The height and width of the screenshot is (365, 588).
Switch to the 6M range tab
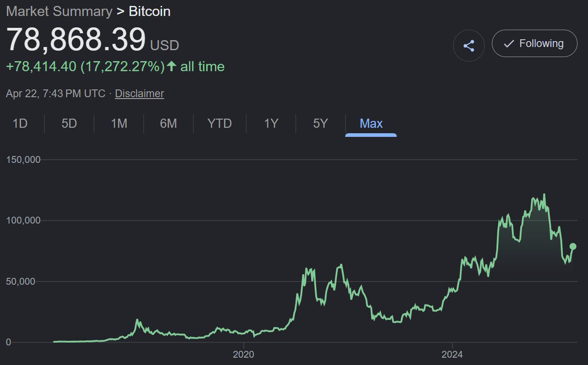tap(168, 124)
